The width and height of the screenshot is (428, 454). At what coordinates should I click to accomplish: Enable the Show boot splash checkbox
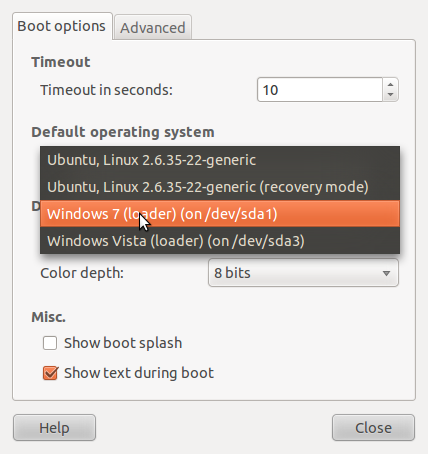pyautogui.click(x=50, y=343)
